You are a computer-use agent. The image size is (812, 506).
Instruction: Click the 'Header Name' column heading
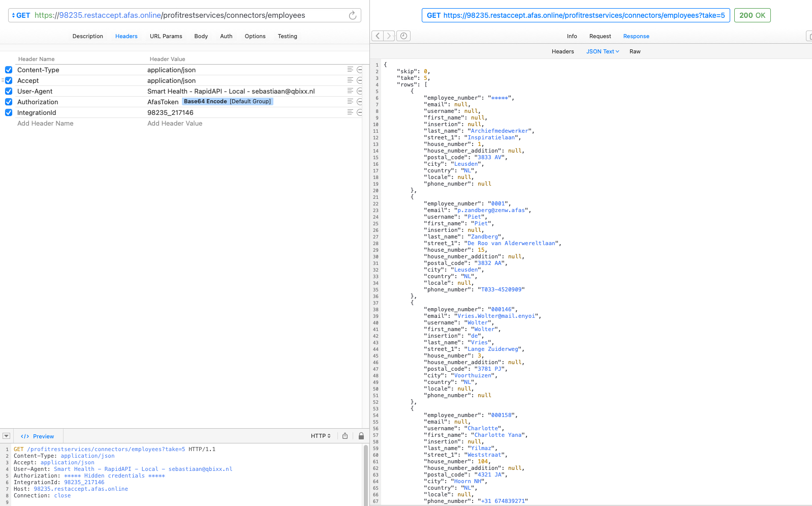tap(37, 59)
